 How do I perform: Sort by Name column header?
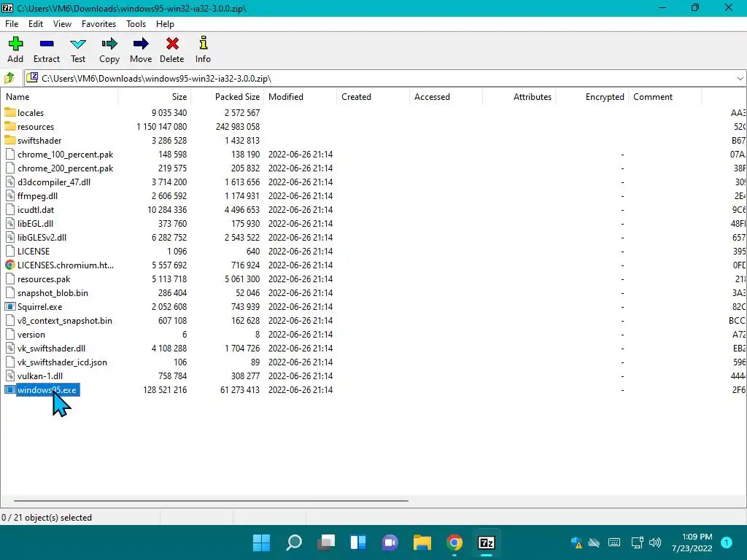coord(59,97)
